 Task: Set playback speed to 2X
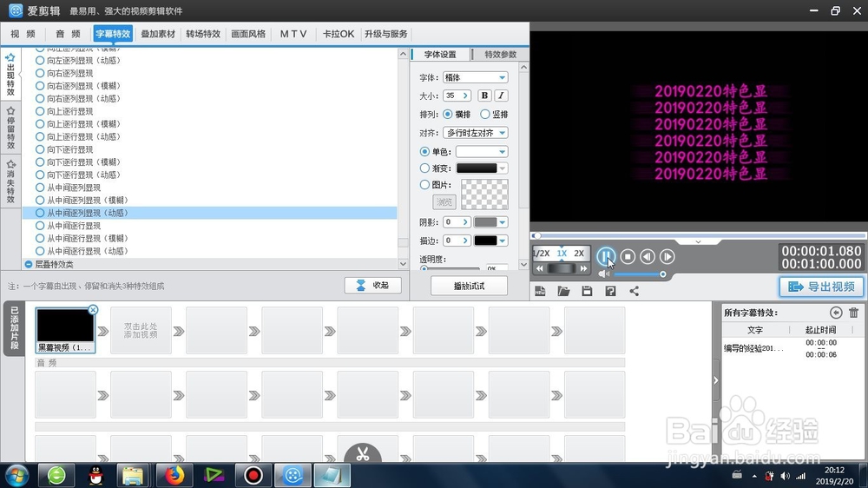click(x=579, y=254)
